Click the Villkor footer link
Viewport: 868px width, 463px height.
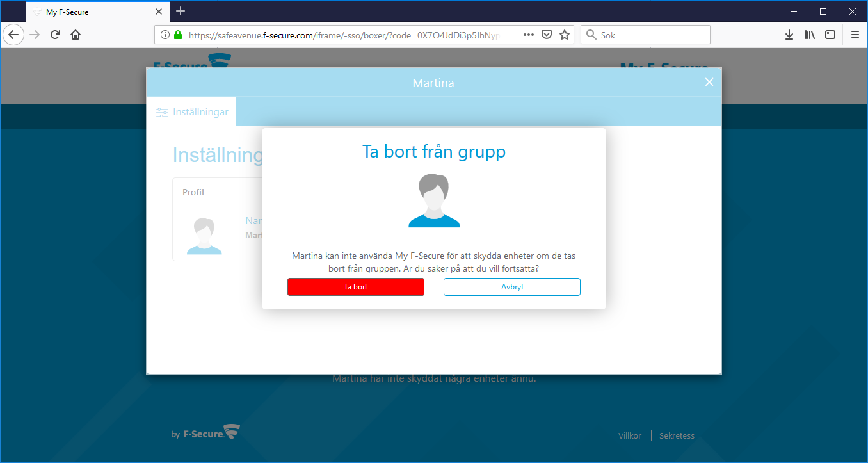click(x=630, y=435)
